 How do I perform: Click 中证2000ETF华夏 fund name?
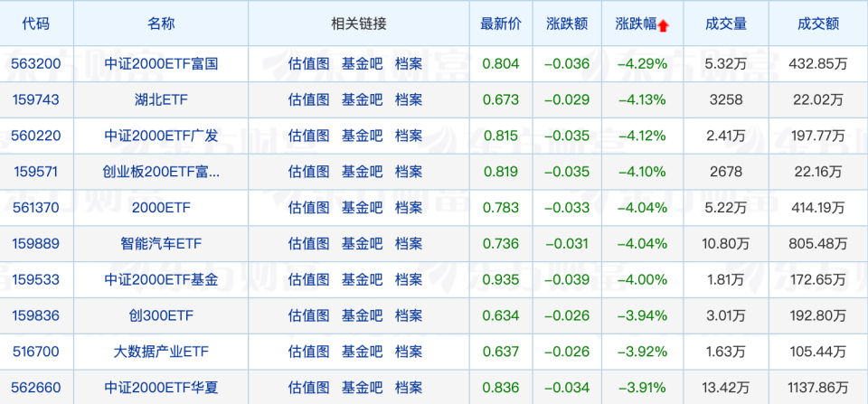coord(161,388)
